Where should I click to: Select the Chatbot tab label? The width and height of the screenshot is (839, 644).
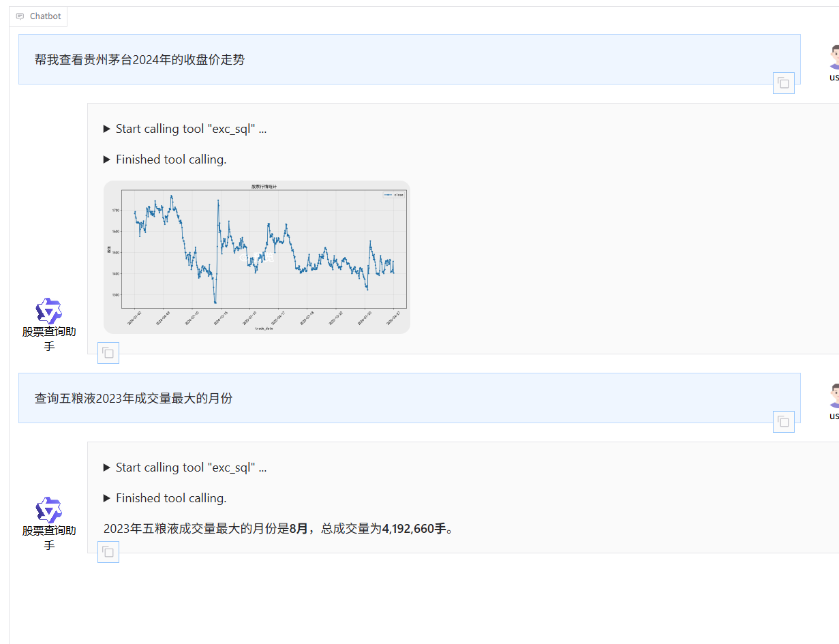click(38, 16)
